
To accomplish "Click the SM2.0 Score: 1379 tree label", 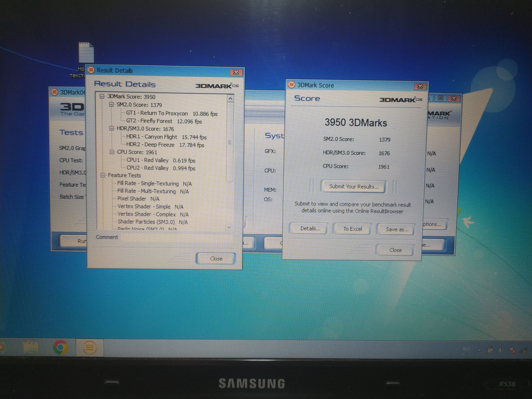I will pos(139,105).
